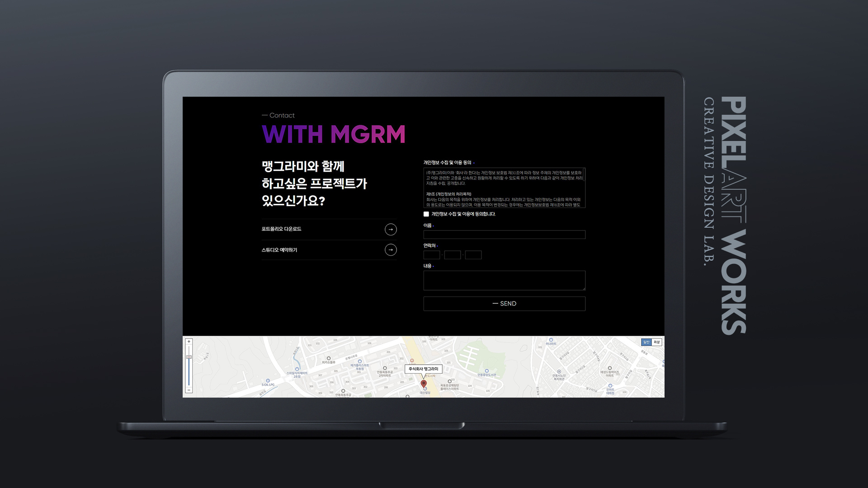Focus the 내용 message textarea
868x488 pixels.
coord(505,281)
